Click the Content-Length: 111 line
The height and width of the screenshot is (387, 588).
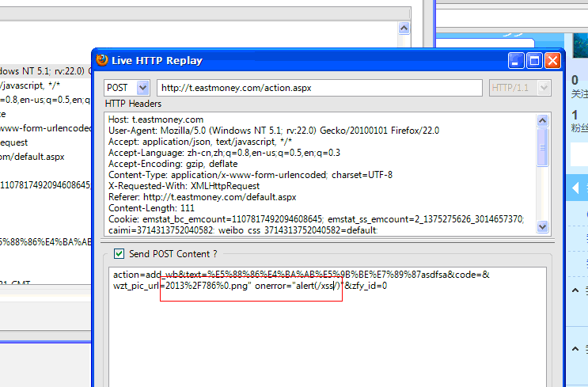[151, 208]
